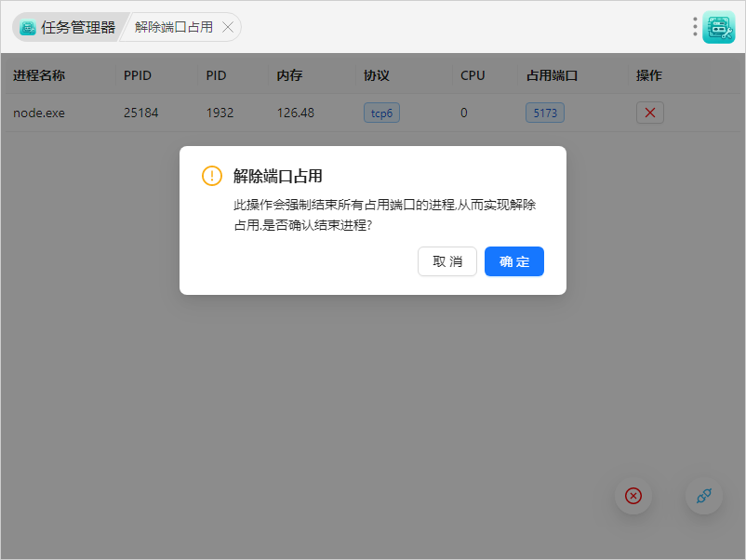Click the 确定 confirm button

513,261
